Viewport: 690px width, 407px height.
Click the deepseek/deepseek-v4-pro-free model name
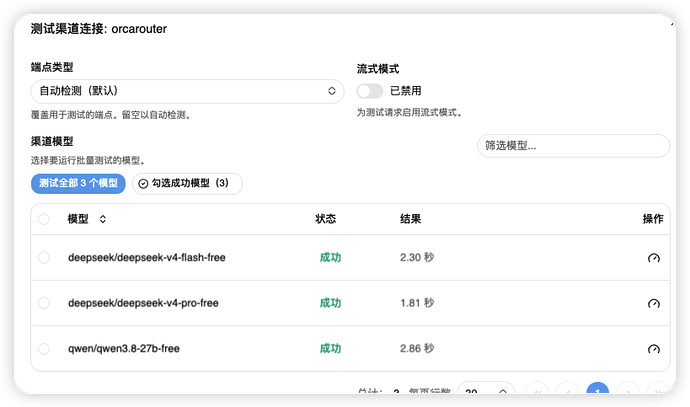click(x=143, y=303)
